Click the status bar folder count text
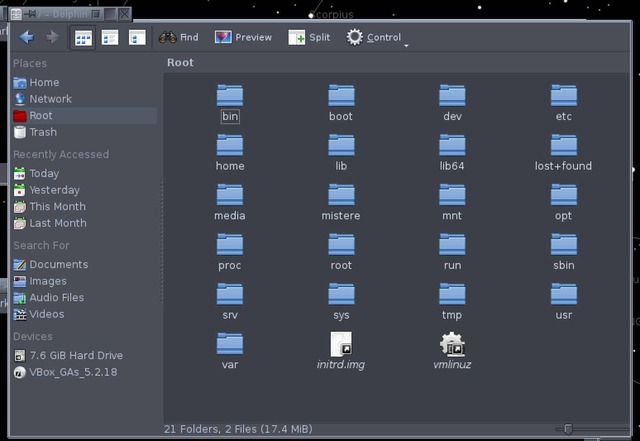640x441 pixels. (x=238, y=429)
